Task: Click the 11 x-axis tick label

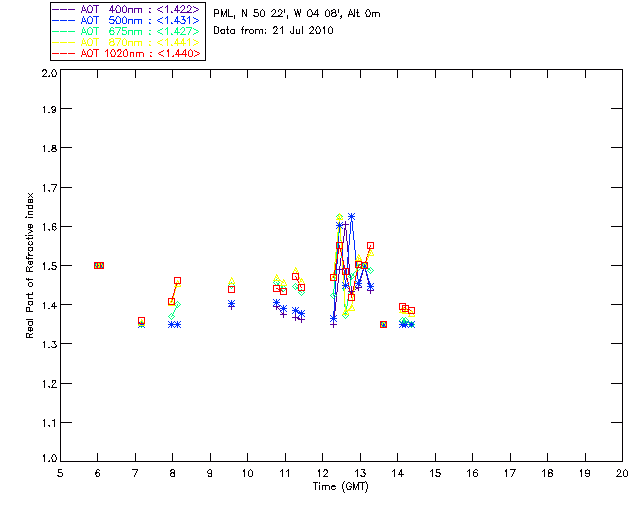Action: pos(285,473)
